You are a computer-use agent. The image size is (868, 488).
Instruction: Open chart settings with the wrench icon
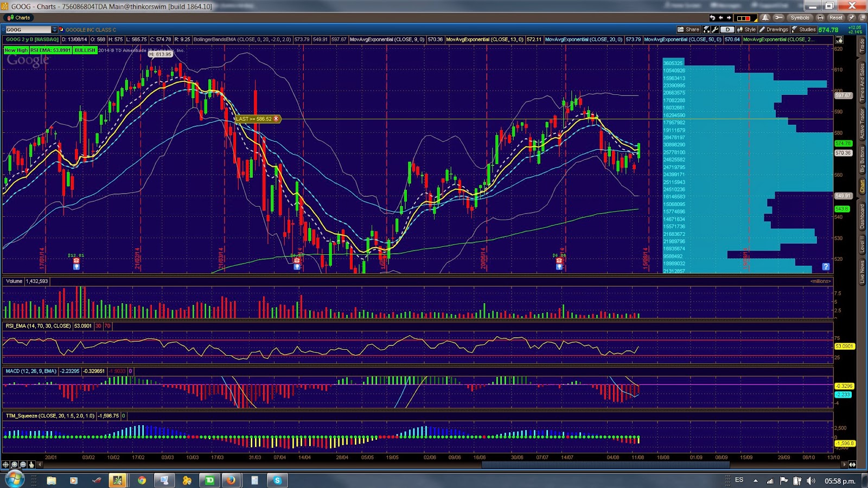[x=715, y=30]
